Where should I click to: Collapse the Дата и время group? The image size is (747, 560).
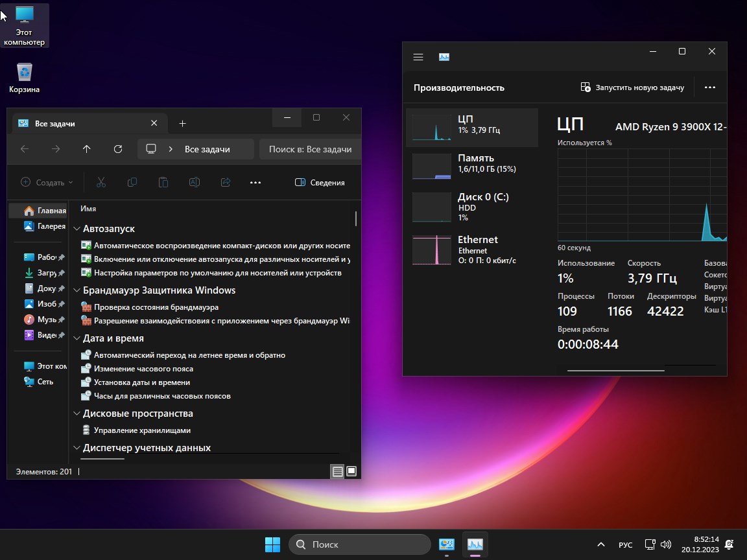pyautogui.click(x=77, y=338)
